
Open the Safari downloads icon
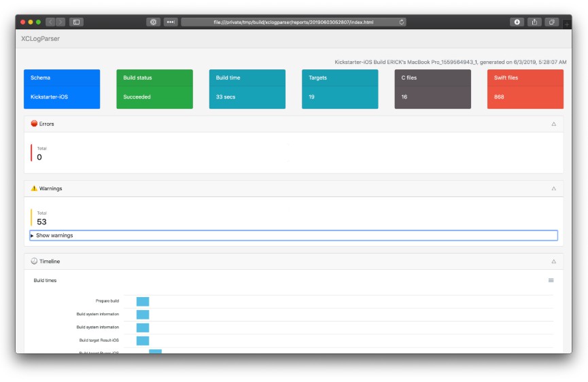pyautogui.click(x=517, y=22)
